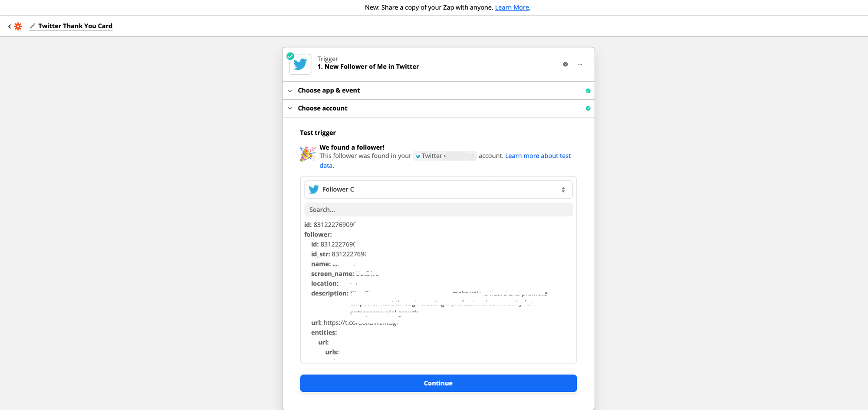
Task: Open Learn more about test data link
Action: 445,161
